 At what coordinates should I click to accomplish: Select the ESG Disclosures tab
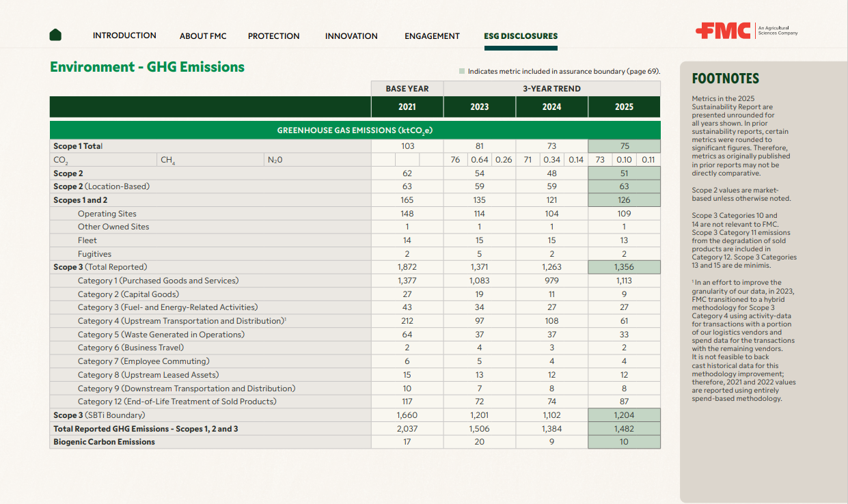tap(521, 36)
